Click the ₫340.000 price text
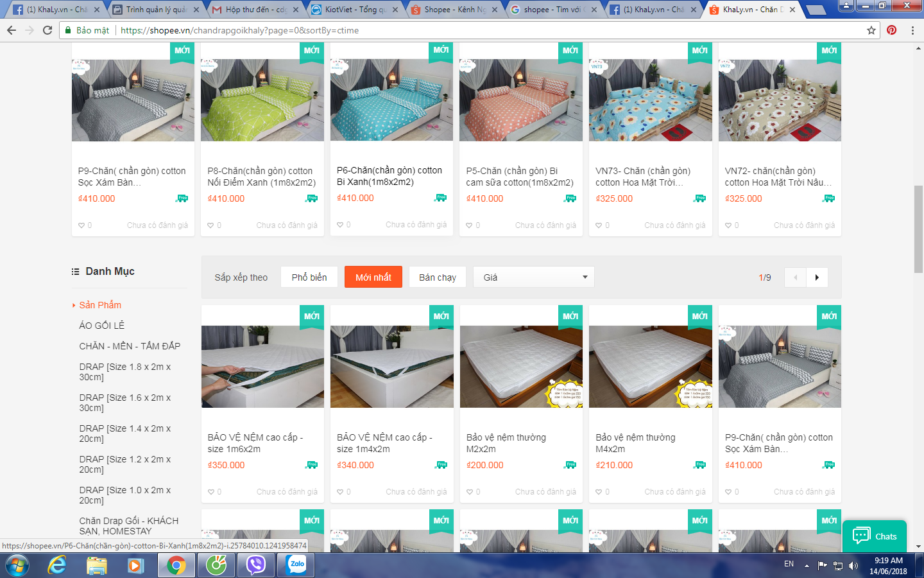The image size is (924, 578). (355, 465)
